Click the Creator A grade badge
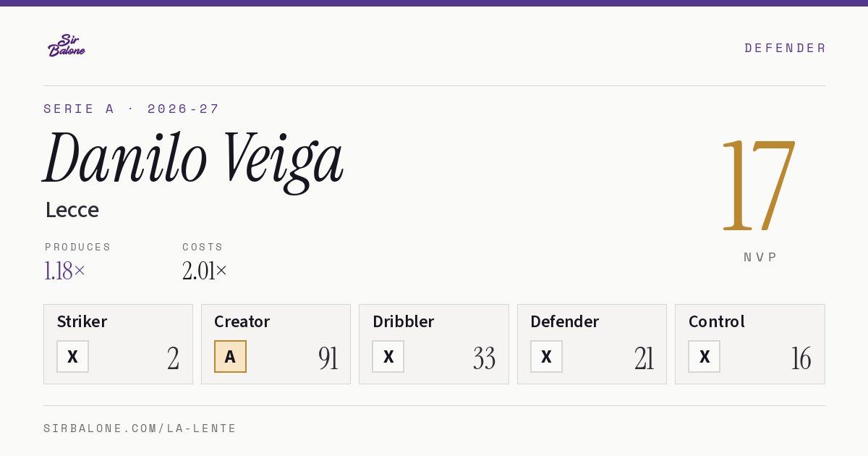Image resolution: width=868 pixels, height=456 pixels. coord(230,356)
